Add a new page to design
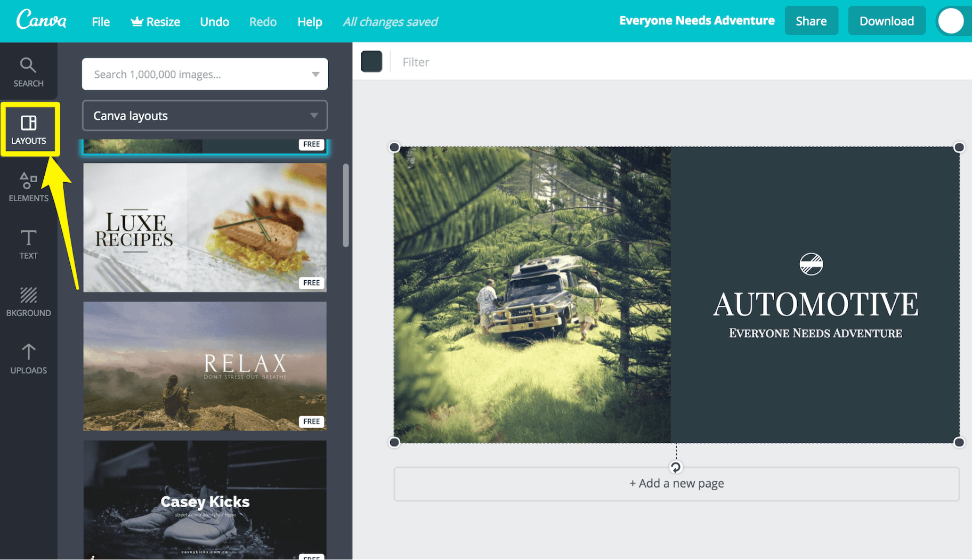 coord(676,483)
